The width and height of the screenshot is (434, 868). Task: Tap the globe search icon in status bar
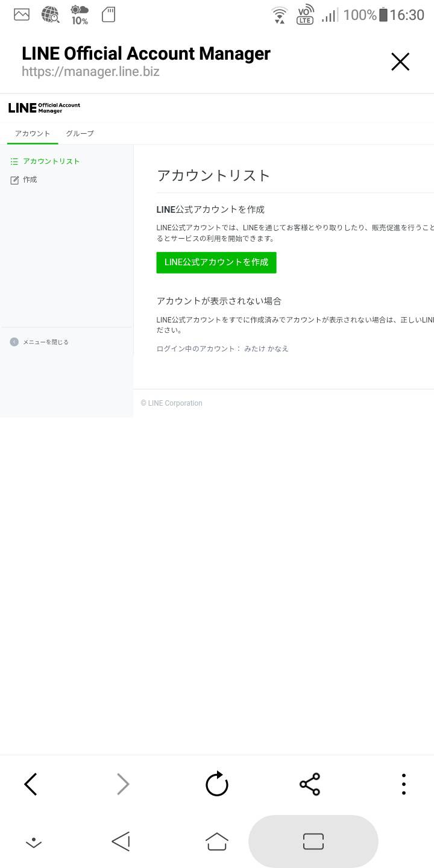coord(51,14)
